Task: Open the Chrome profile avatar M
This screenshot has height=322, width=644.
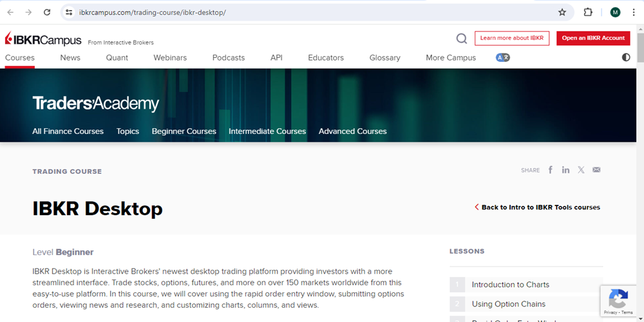Action: [x=615, y=12]
